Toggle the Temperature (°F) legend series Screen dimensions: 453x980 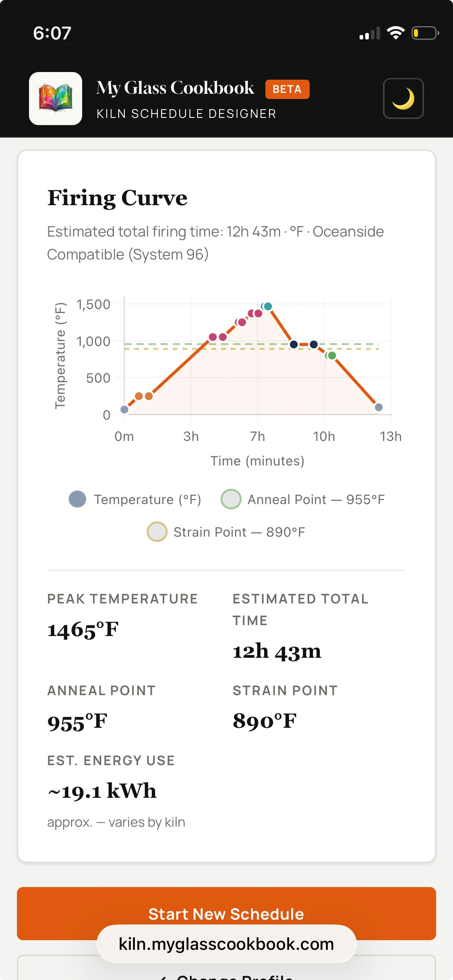click(x=135, y=499)
